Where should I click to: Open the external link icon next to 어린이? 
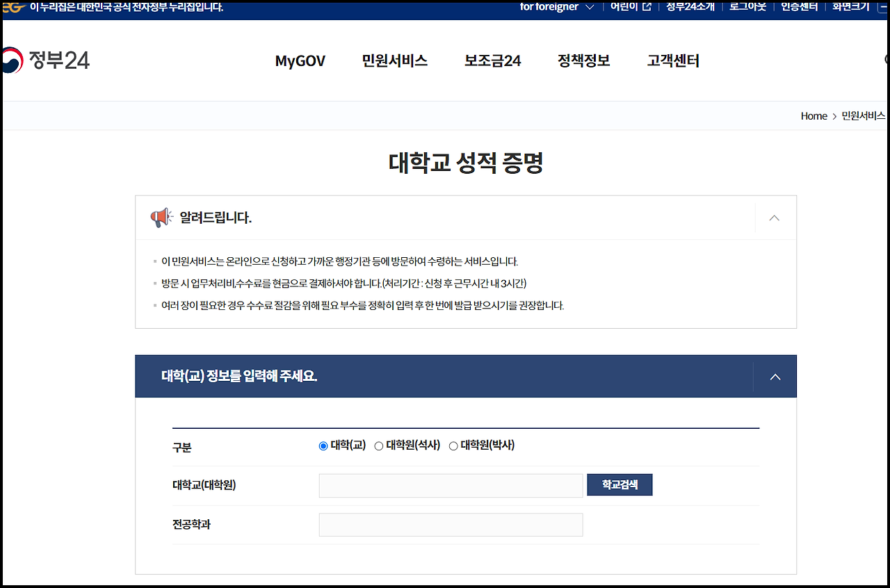[647, 7]
